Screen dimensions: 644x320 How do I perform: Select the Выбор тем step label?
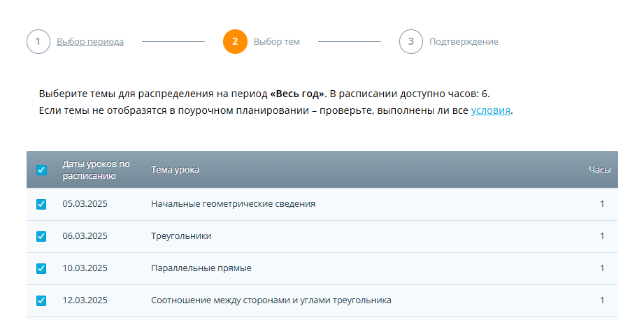point(276,42)
